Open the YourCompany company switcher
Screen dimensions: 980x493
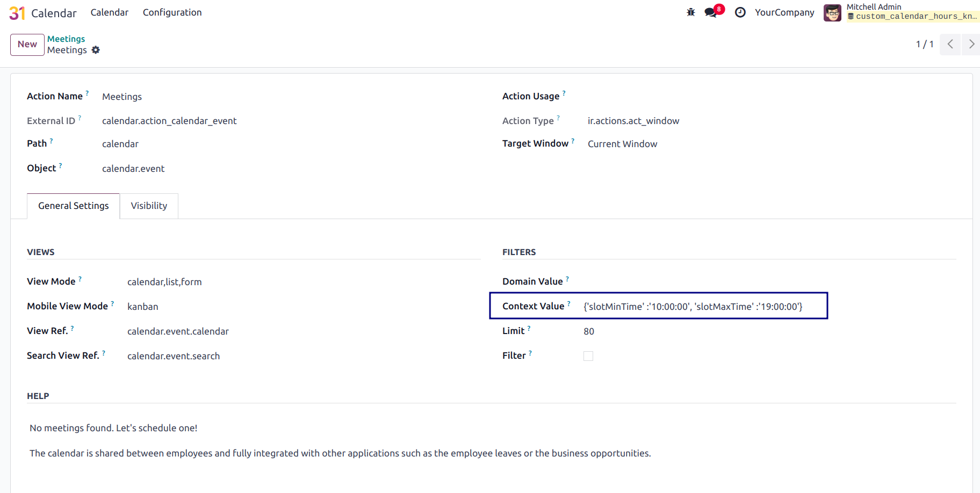click(x=784, y=12)
